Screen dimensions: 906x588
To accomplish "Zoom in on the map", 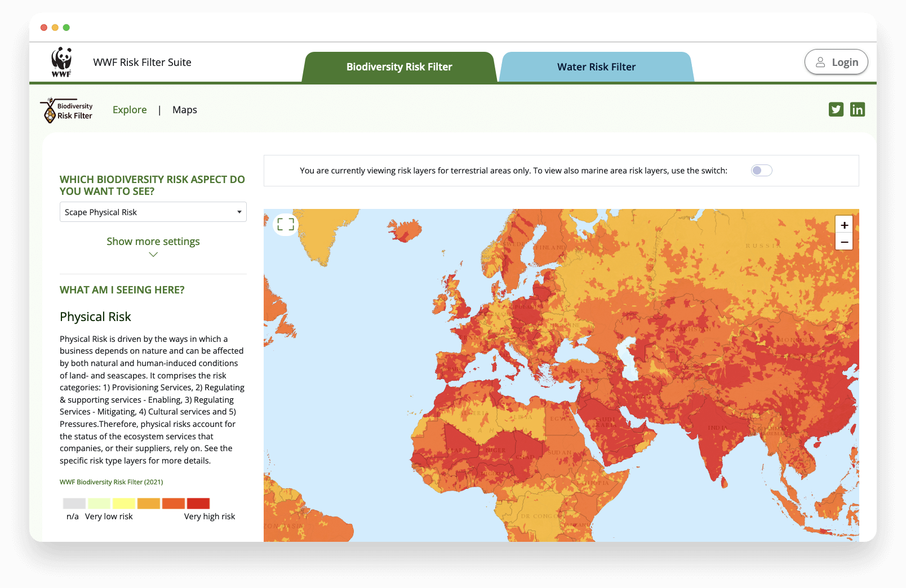I will click(844, 224).
